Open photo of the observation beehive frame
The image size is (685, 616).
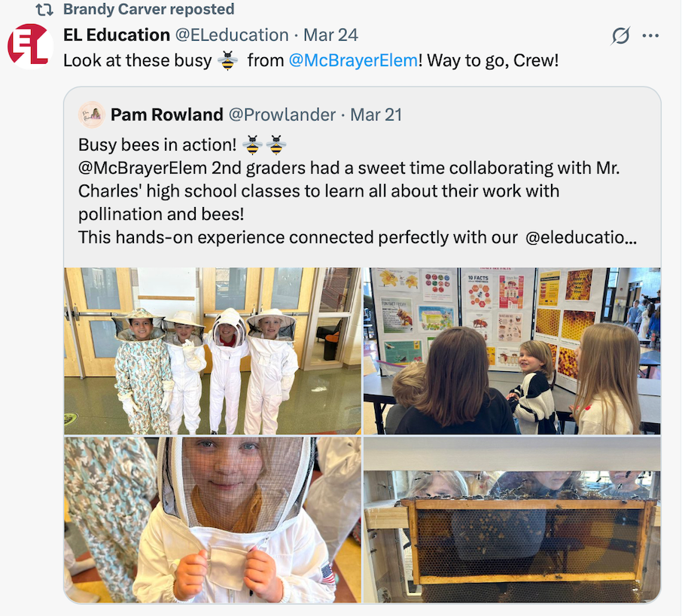click(512, 520)
